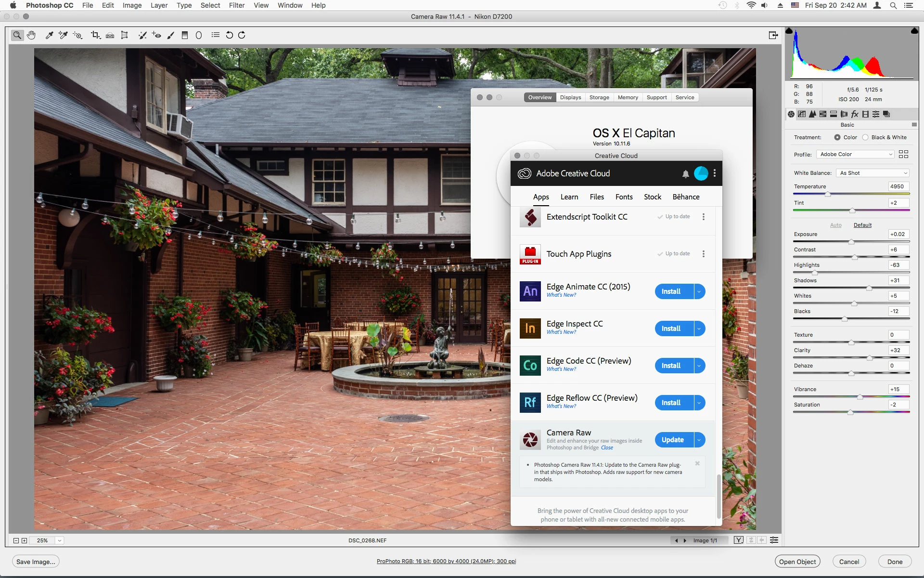924x578 pixels.
Task: Click the Open Object button
Action: [797, 562]
